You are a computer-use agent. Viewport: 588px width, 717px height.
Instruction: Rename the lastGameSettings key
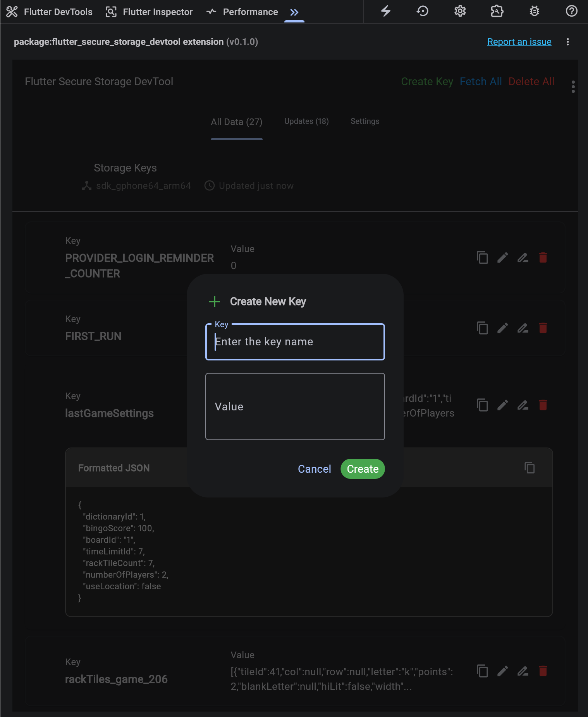tap(523, 405)
